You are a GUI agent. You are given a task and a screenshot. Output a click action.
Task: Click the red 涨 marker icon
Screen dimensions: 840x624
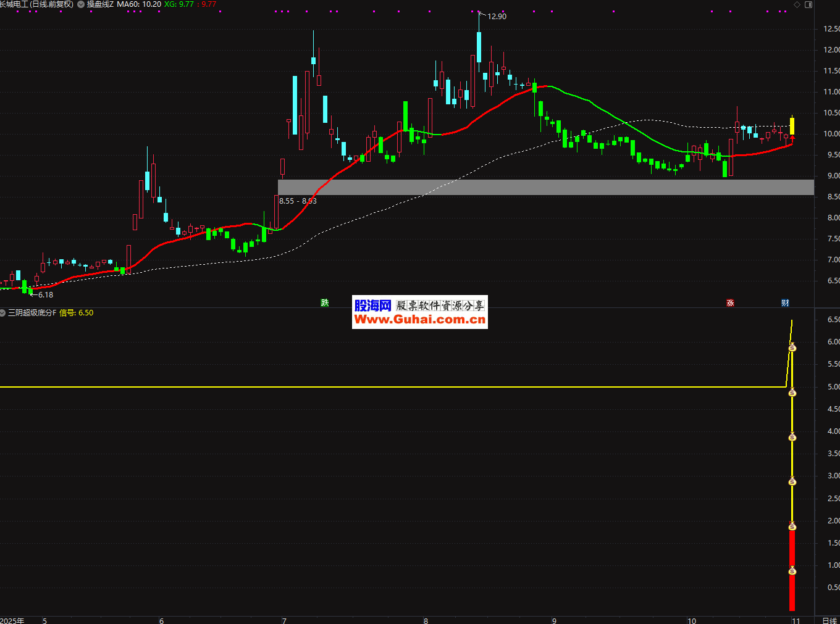730,302
